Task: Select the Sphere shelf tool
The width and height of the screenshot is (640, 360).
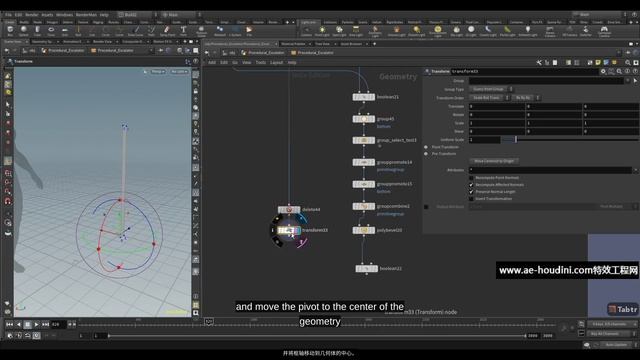Action: click(x=24, y=31)
